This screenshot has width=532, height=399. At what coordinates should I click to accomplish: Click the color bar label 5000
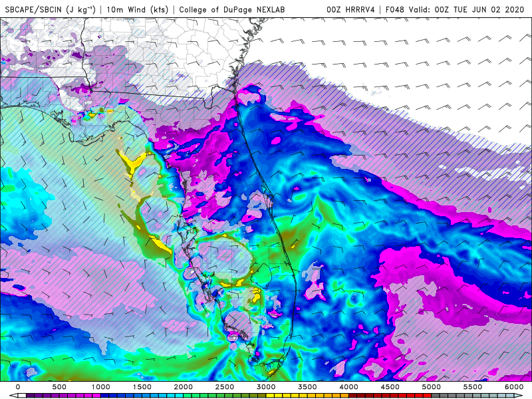coord(431,387)
